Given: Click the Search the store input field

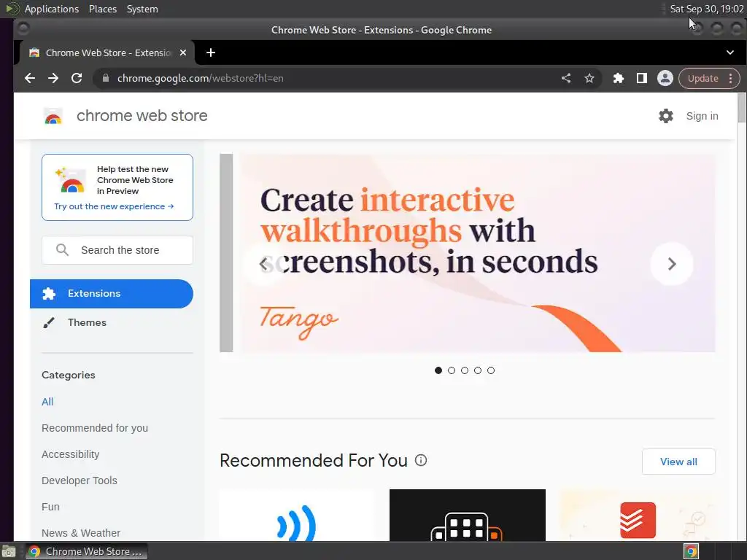Looking at the screenshot, I should tap(117, 250).
